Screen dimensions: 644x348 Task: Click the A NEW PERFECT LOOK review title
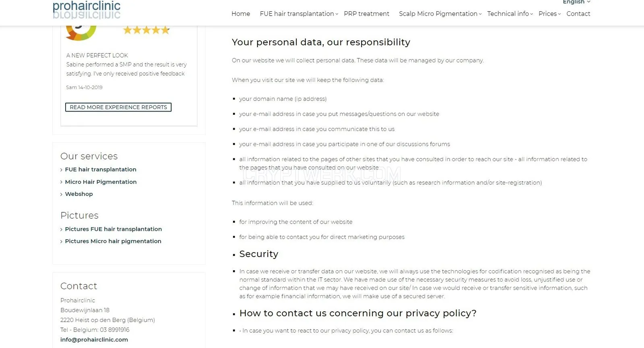(x=97, y=56)
